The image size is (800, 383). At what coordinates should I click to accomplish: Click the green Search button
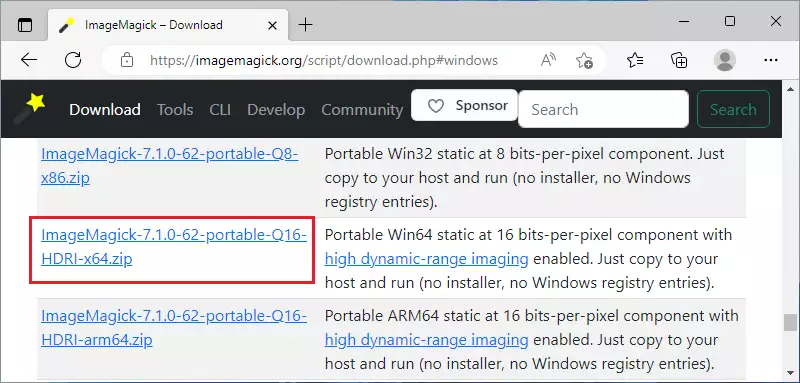(x=733, y=109)
